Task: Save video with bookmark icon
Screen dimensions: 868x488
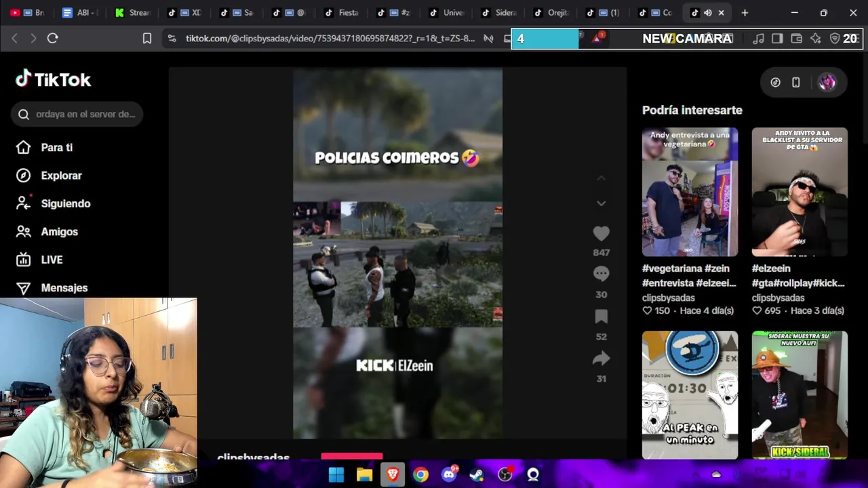Action: pyautogui.click(x=601, y=317)
